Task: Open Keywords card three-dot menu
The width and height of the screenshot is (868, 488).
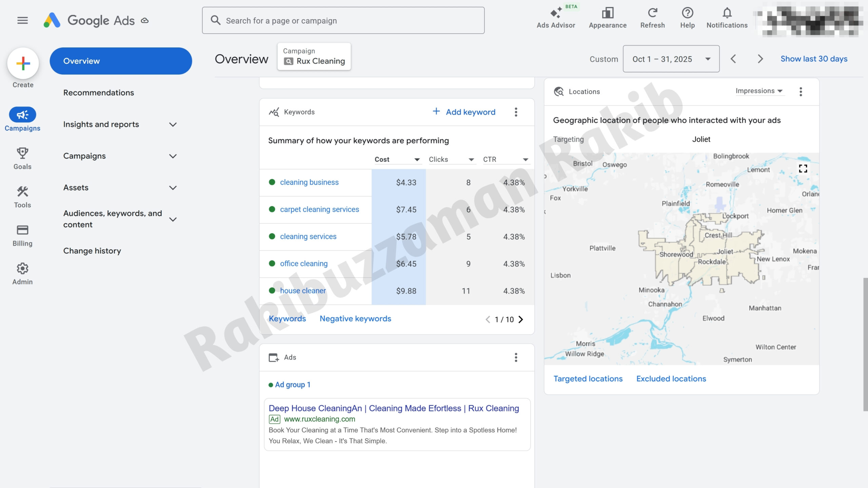Action: pyautogui.click(x=516, y=112)
